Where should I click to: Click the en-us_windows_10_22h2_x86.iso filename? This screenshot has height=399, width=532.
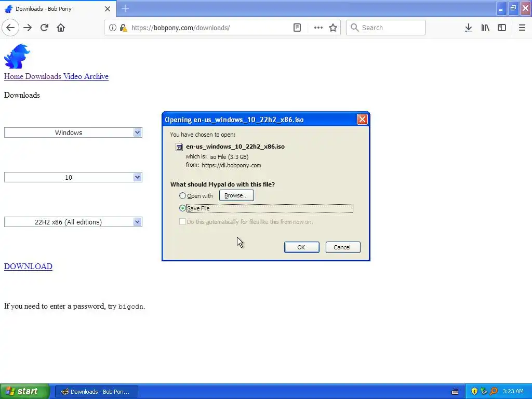pyautogui.click(x=235, y=147)
